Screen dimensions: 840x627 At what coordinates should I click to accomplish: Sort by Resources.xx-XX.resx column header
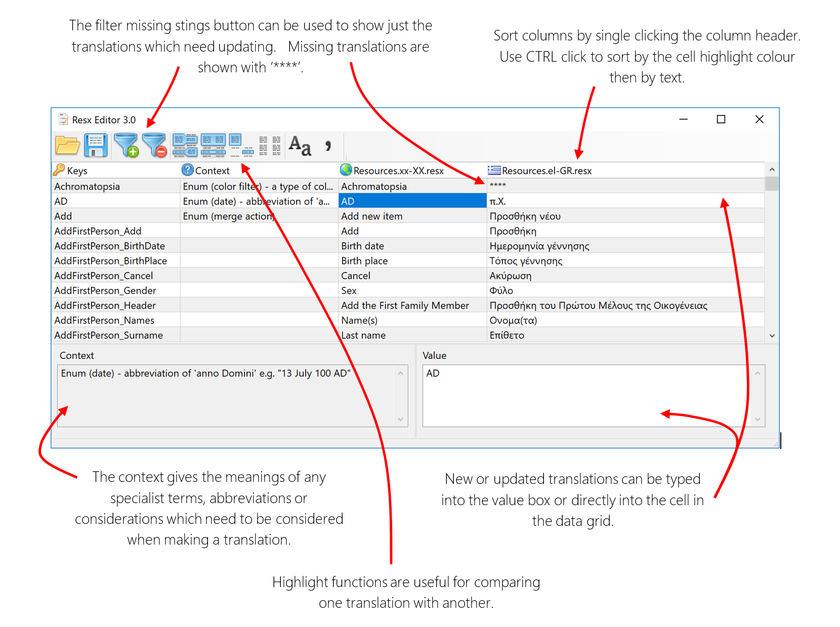412,170
